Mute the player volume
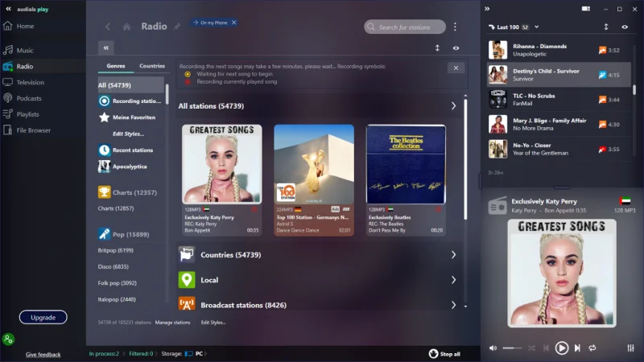Image resolution: width=644 pixels, height=362 pixels. (x=493, y=348)
